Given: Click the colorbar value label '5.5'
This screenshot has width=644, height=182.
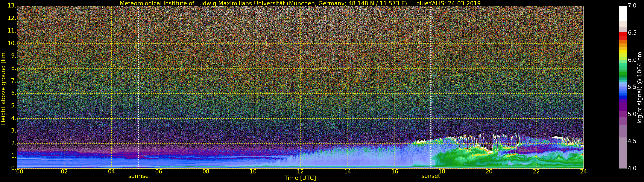Looking at the screenshot, I should click(632, 87).
